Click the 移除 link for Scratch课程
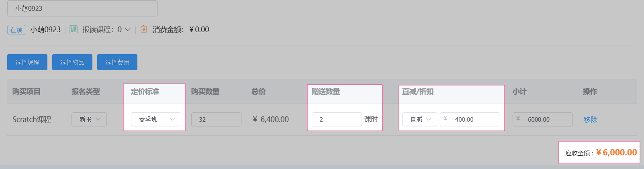The width and height of the screenshot is (644, 169). 590,119
